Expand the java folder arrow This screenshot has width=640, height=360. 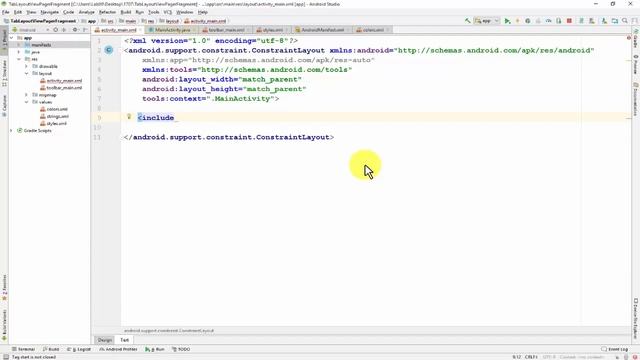(19, 52)
